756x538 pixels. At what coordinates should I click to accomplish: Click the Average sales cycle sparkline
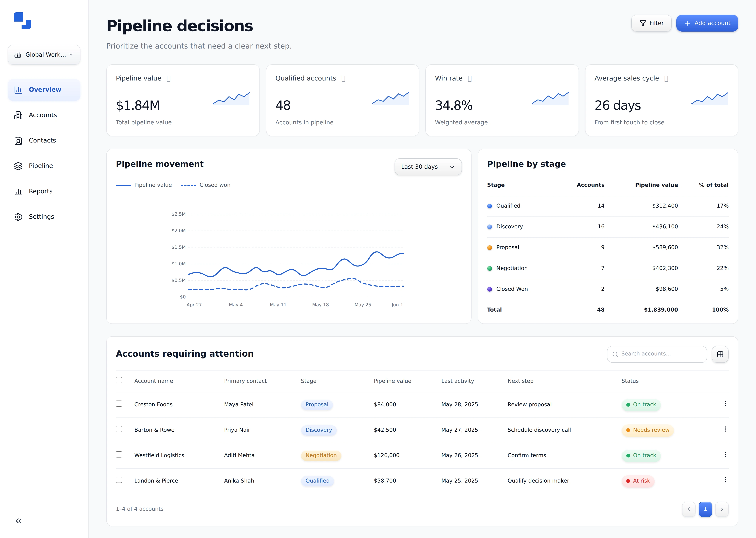point(710,98)
